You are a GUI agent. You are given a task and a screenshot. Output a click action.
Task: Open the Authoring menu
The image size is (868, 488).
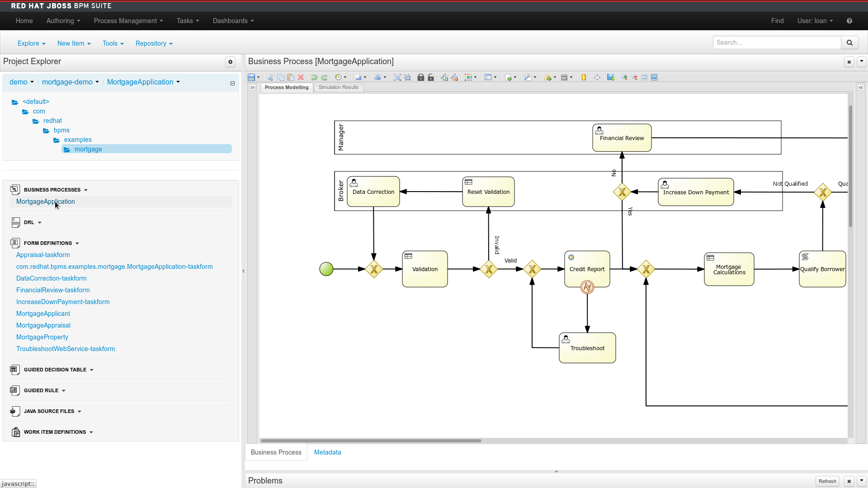[63, 21]
